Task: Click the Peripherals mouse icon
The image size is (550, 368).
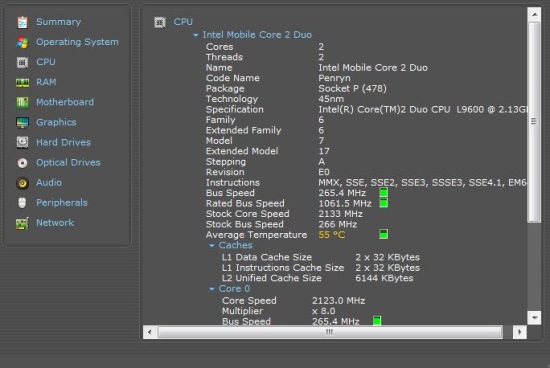Action: click(22, 203)
